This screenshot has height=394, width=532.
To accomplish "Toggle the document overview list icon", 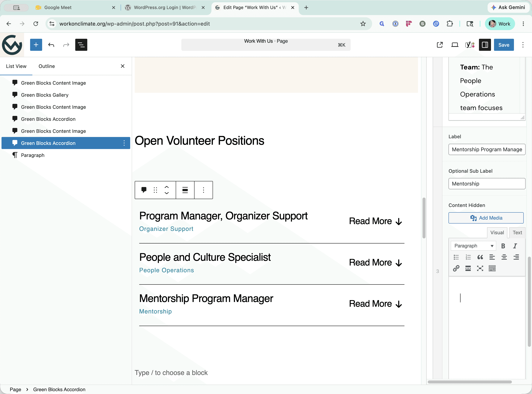I will pos(81,45).
